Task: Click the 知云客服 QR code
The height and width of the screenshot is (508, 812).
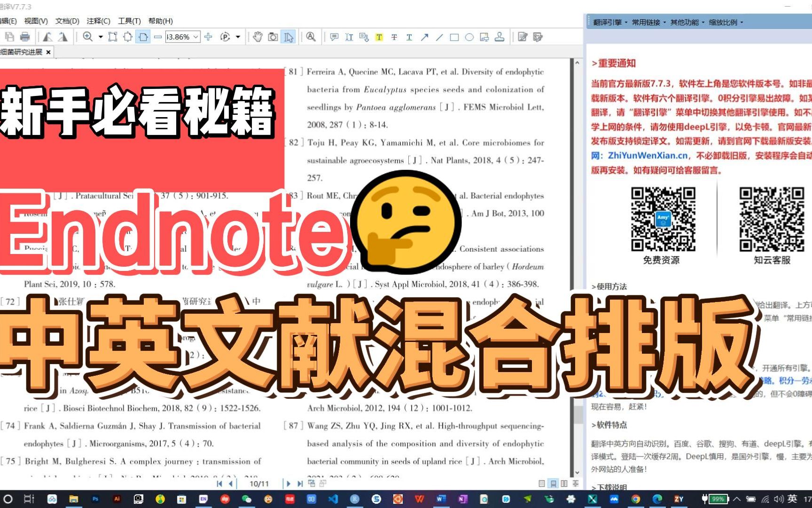Action: tap(772, 219)
